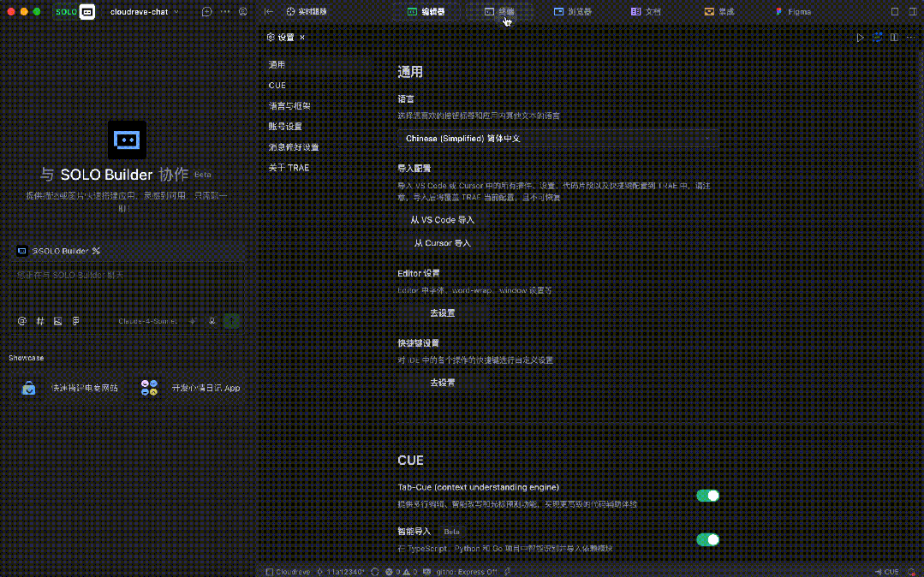Click the CUE indicator in status bar
Viewport: 924px width, 577px height.
[887, 572]
